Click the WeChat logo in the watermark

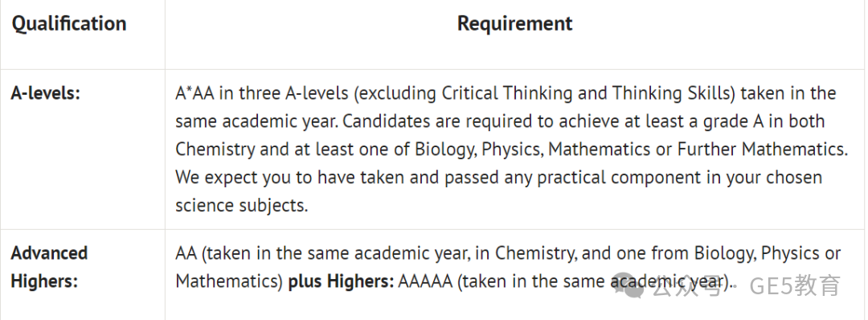click(628, 285)
